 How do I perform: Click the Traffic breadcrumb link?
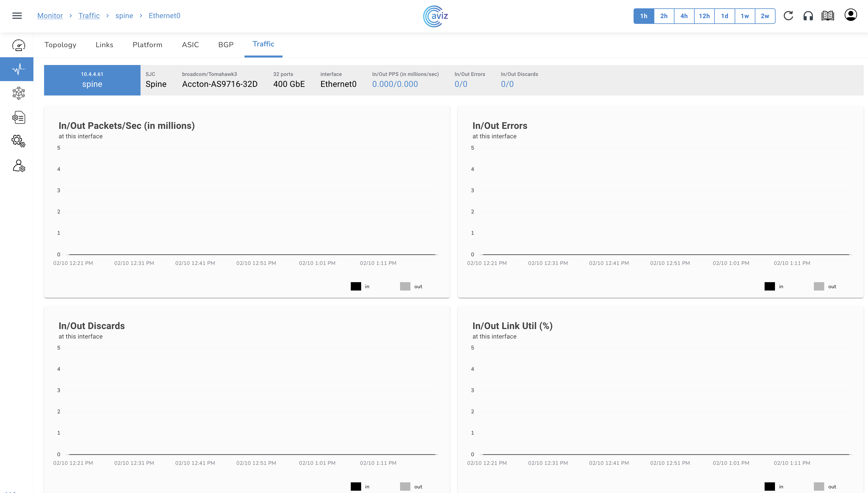point(89,16)
